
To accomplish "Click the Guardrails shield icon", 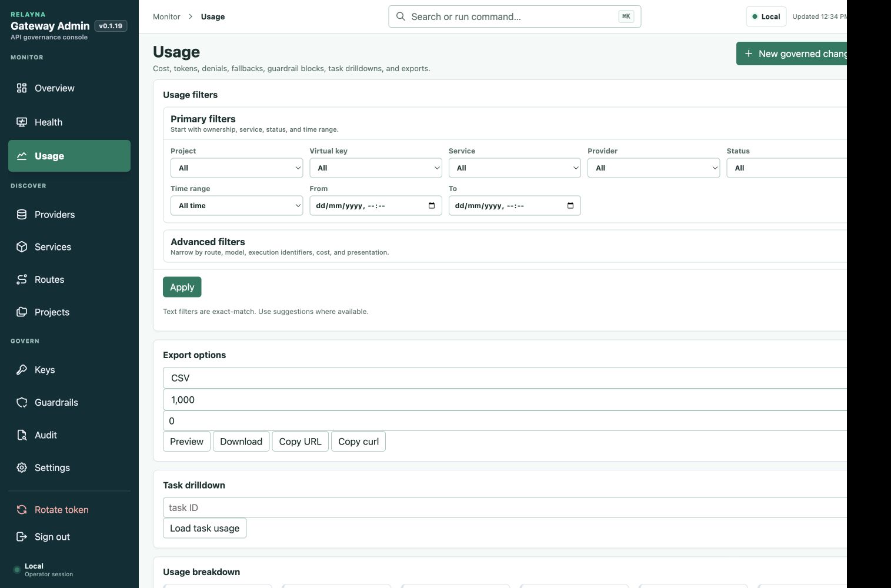I will [x=22, y=403].
